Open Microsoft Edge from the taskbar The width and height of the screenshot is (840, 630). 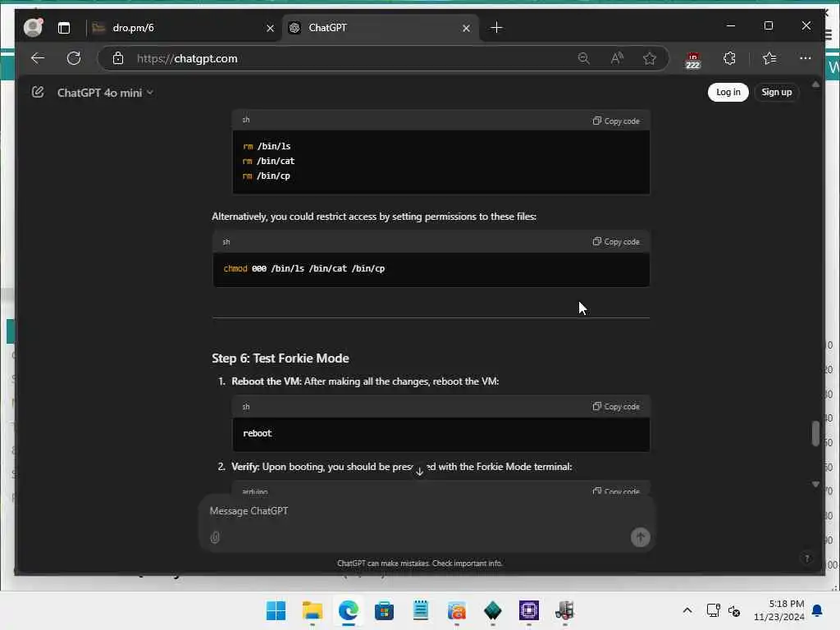348,610
